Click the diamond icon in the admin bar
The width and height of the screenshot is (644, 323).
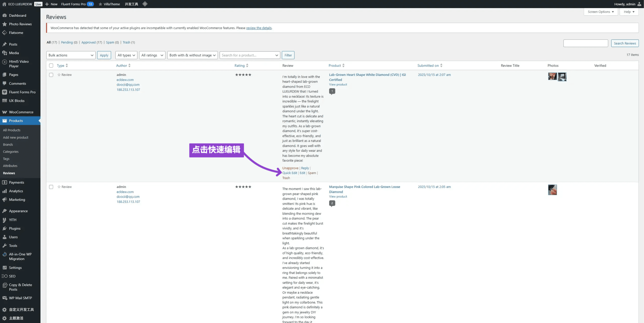(x=145, y=4)
